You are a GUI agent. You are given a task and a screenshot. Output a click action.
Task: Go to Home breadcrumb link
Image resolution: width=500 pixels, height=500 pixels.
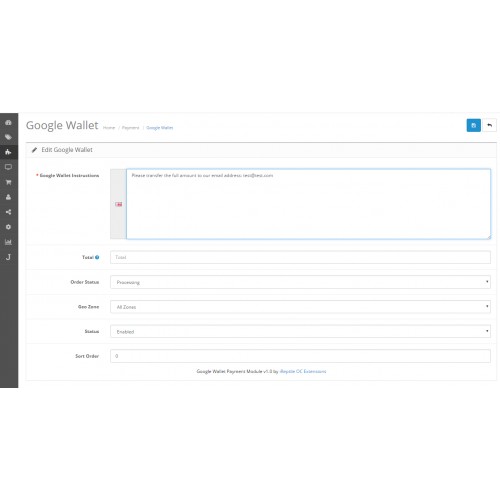coord(109,128)
